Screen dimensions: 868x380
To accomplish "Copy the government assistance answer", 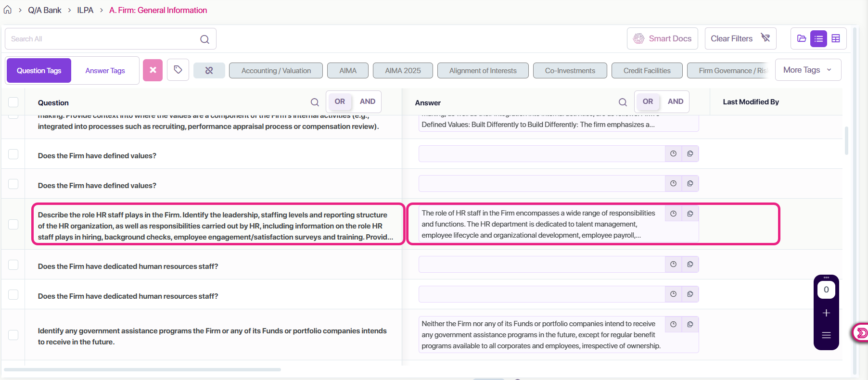I will (x=690, y=324).
